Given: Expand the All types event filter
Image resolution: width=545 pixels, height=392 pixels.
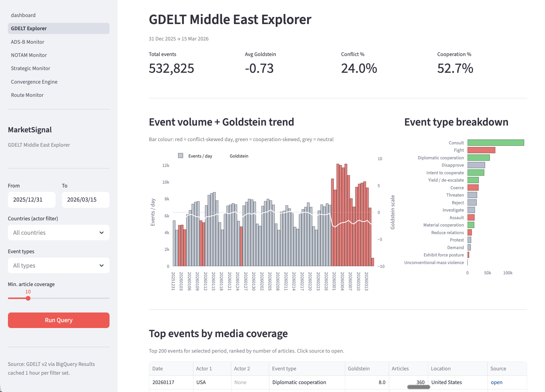Looking at the screenshot, I should point(58,265).
